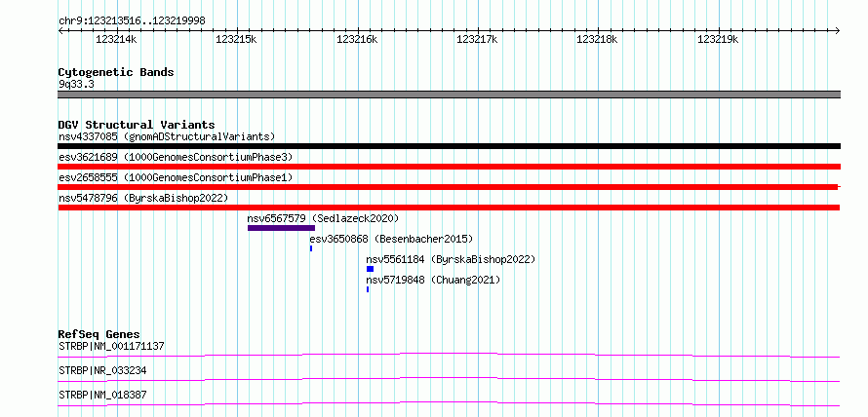Open the esv3621689 1000Genomes Phase3 label
The height and width of the screenshot is (417, 868).
[176, 157]
